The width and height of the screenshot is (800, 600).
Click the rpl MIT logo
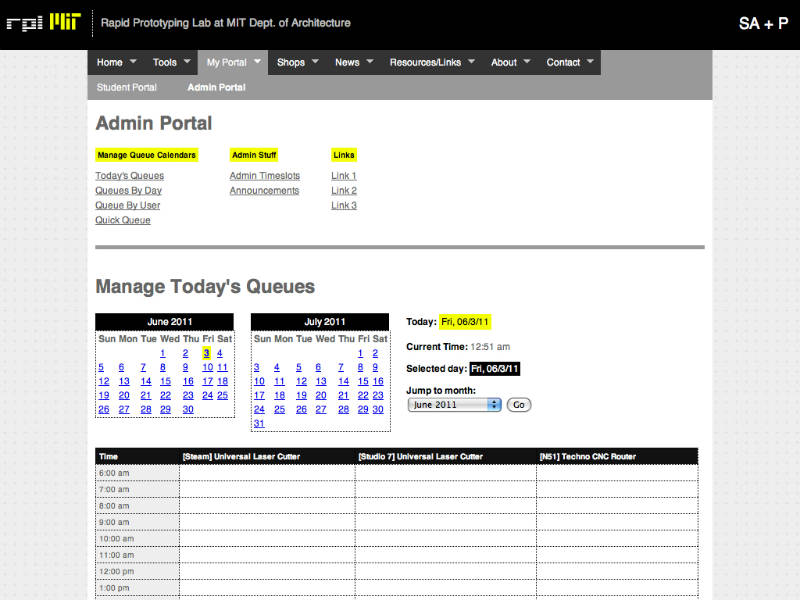[x=43, y=22]
